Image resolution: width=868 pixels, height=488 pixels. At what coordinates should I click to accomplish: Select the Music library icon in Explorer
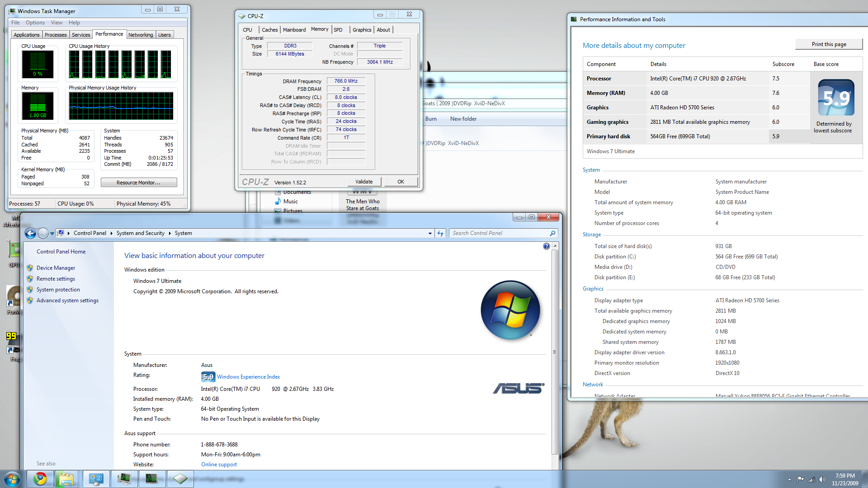[278, 201]
